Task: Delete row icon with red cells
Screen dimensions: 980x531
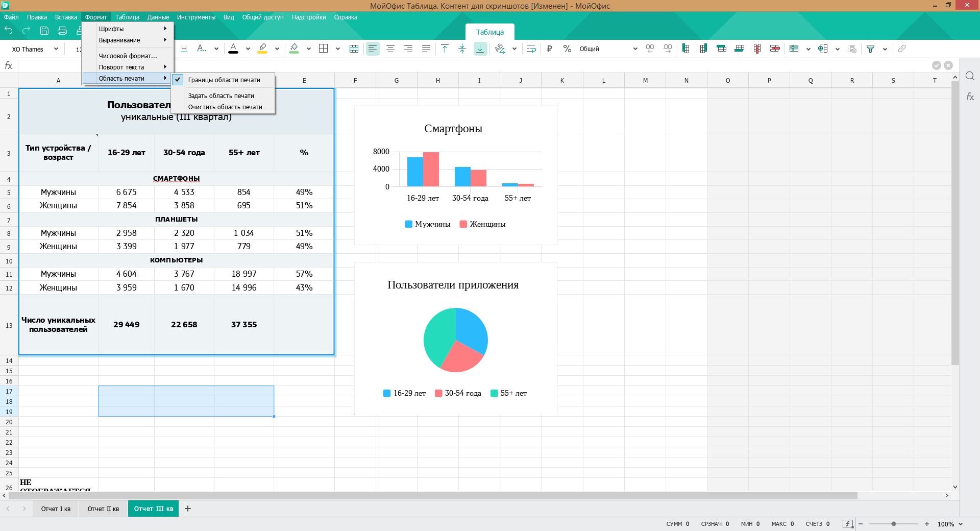Action: pos(775,49)
